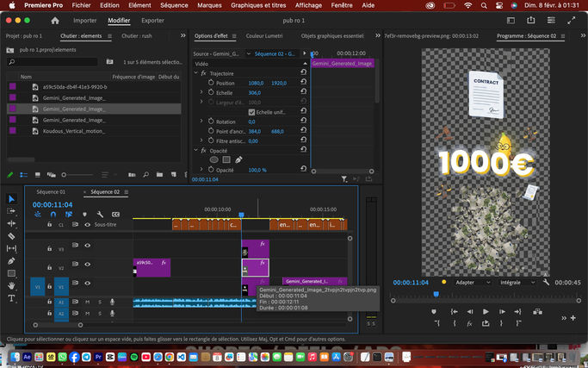This screenshot has width=588, height=368.
Task: Open the Intégrale playback resolution dropdown
Action: click(517, 282)
